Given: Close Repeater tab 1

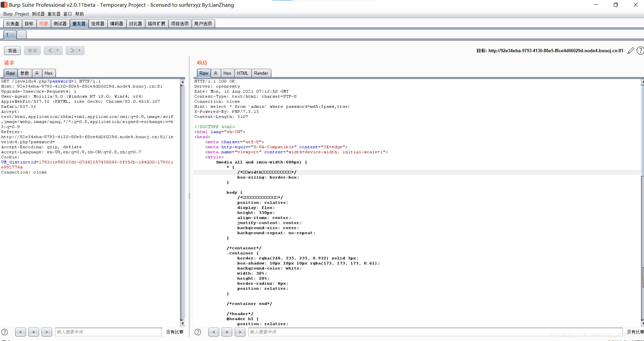Looking at the screenshot, I should pyautogui.click(x=12, y=35).
